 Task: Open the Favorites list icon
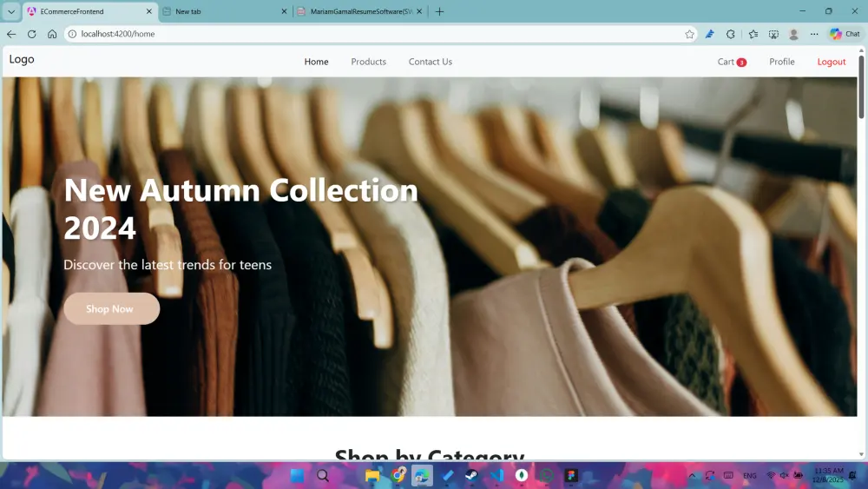[753, 34]
